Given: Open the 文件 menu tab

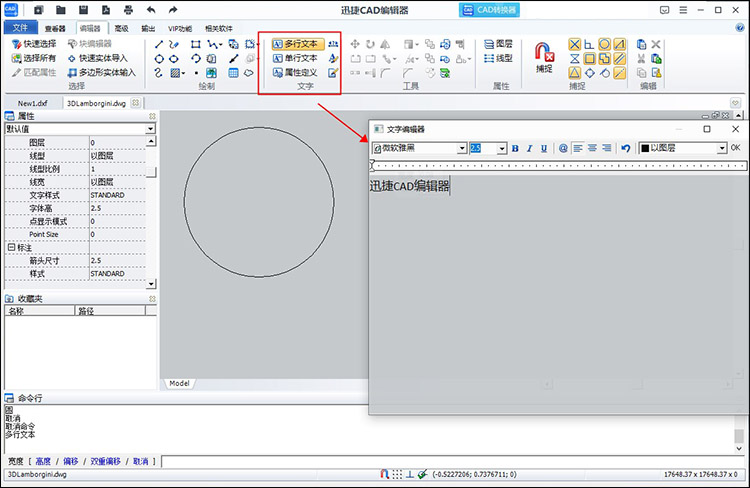Looking at the screenshot, I should (20, 28).
